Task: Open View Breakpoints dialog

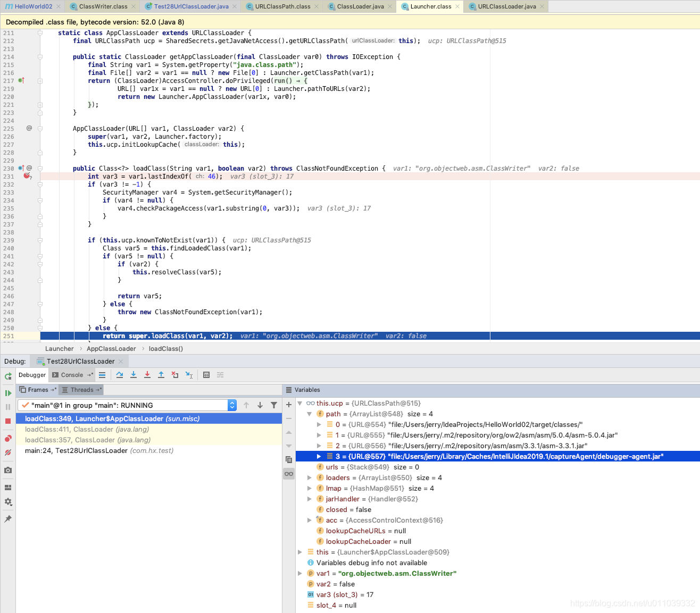Action: pyautogui.click(x=7, y=438)
